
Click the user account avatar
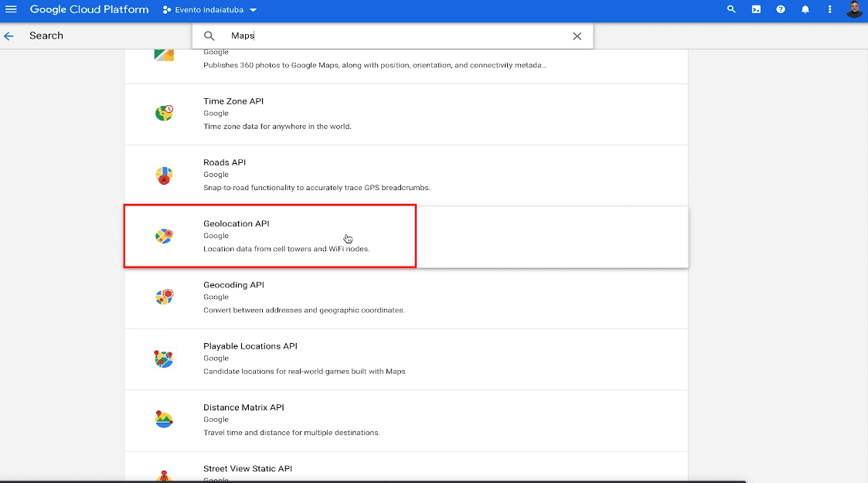pos(854,9)
